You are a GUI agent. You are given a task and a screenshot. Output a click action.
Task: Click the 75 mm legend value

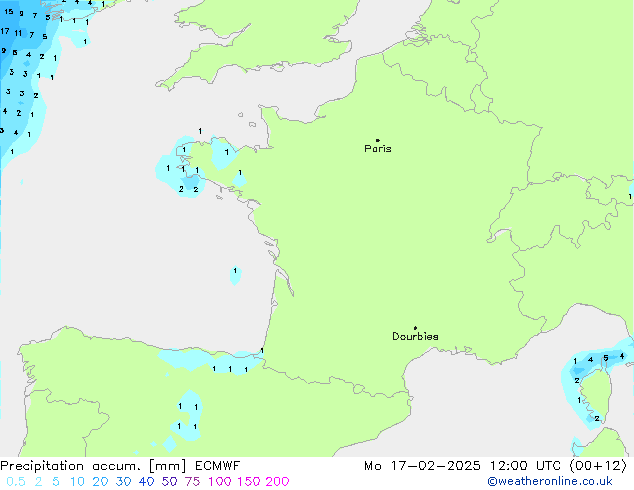click(192, 482)
